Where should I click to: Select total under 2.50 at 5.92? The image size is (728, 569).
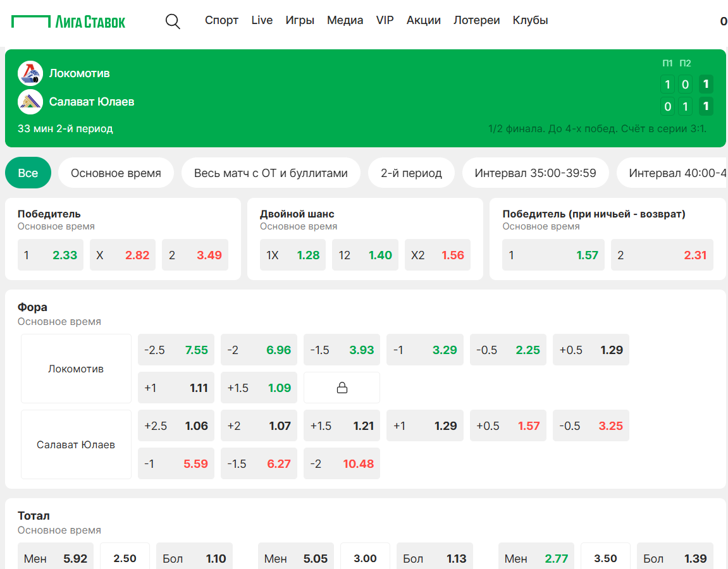pos(56,558)
